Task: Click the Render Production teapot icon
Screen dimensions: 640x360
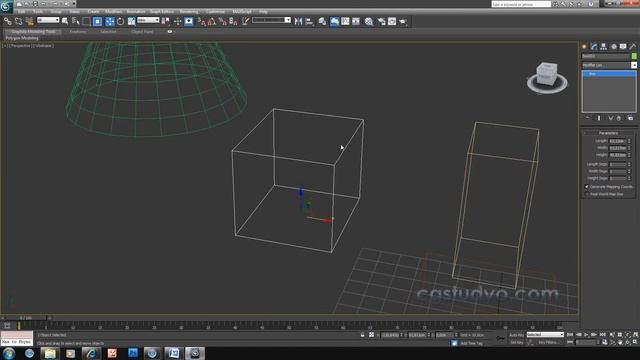Action: pyautogui.click(x=403, y=21)
